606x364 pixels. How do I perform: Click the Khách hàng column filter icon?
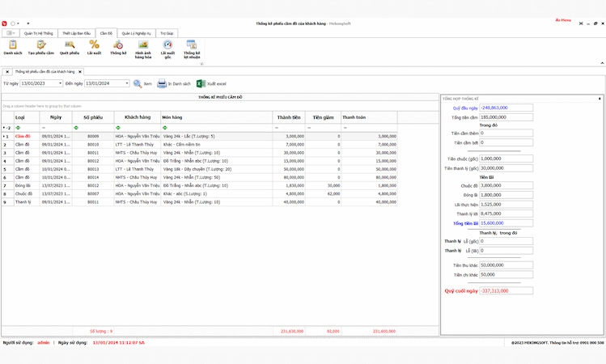pyautogui.click(x=118, y=128)
